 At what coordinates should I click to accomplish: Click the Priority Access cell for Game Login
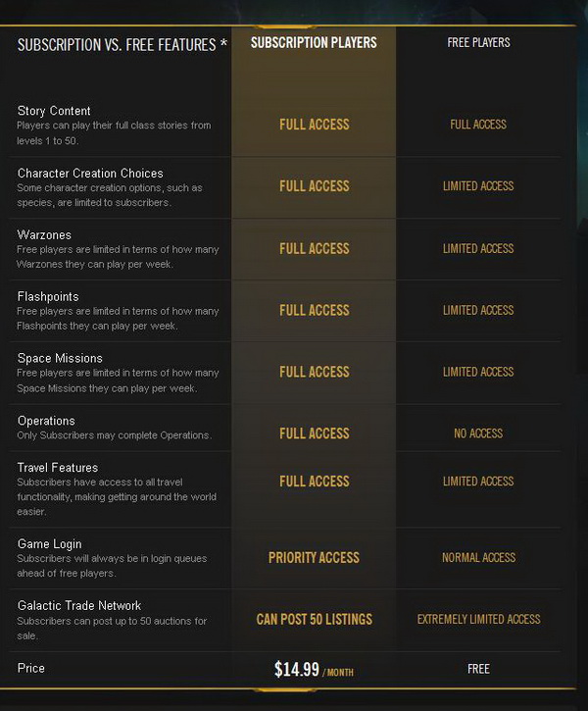314,557
